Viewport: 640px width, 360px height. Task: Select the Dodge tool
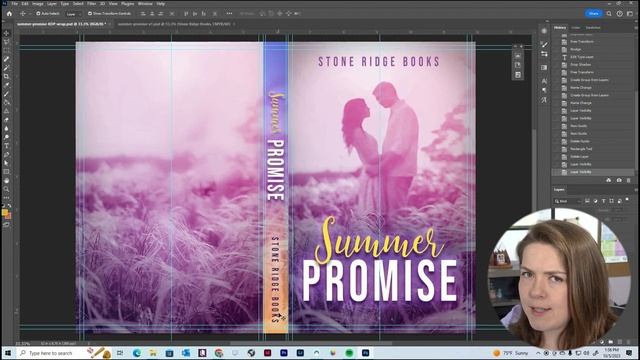click(x=6, y=137)
